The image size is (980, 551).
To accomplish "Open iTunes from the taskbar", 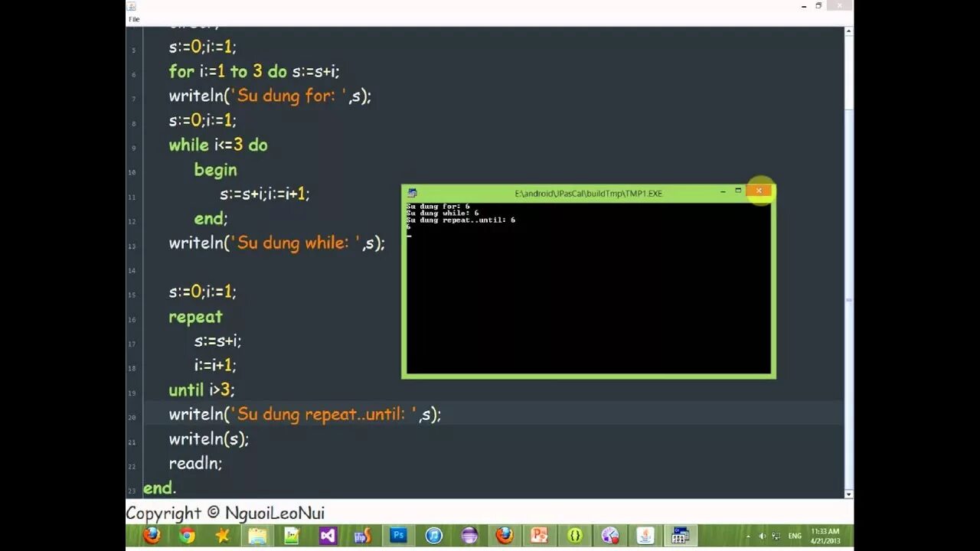I will click(x=433, y=536).
